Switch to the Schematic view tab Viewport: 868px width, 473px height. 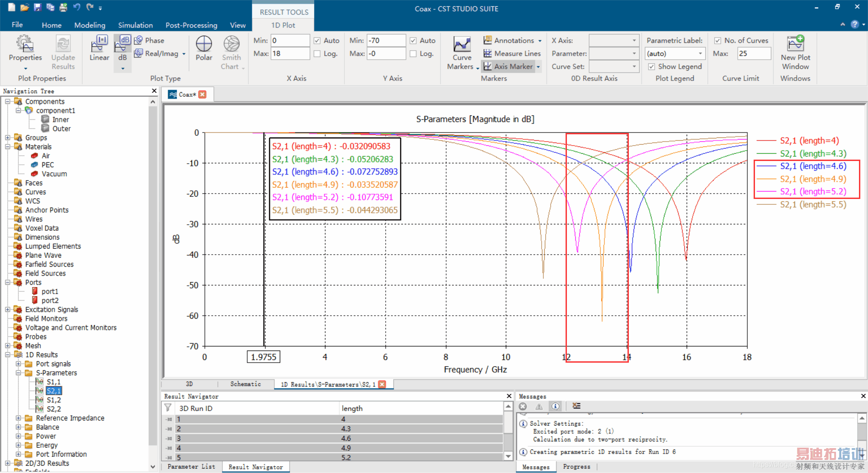click(245, 384)
